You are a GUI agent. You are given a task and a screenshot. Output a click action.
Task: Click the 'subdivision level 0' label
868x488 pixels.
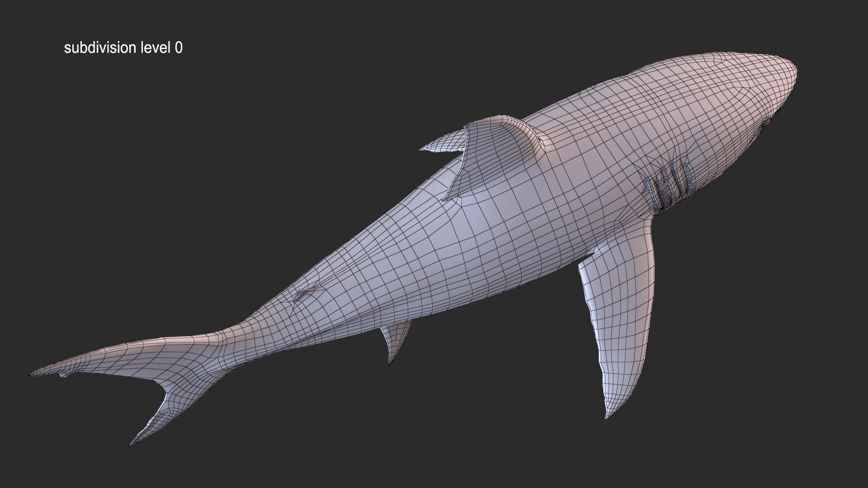[x=123, y=48]
